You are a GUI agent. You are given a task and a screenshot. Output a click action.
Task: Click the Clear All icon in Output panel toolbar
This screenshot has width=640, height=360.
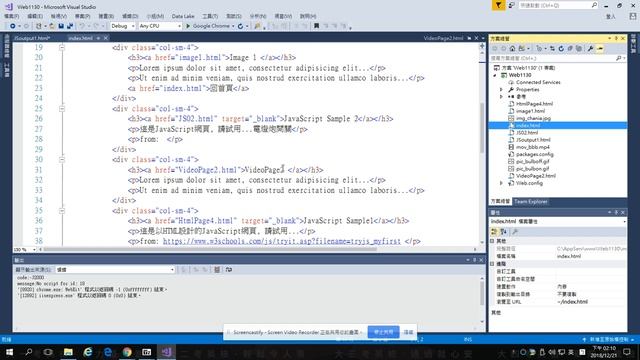(x=217, y=270)
